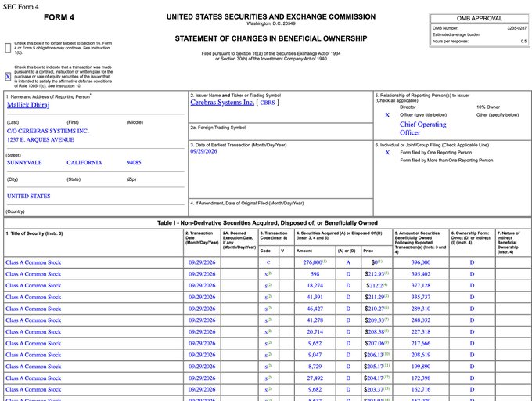Image resolution: width=532 pixels, height=401 pixels.
Task: Click the holdings value 289,310
Action: 421,309
